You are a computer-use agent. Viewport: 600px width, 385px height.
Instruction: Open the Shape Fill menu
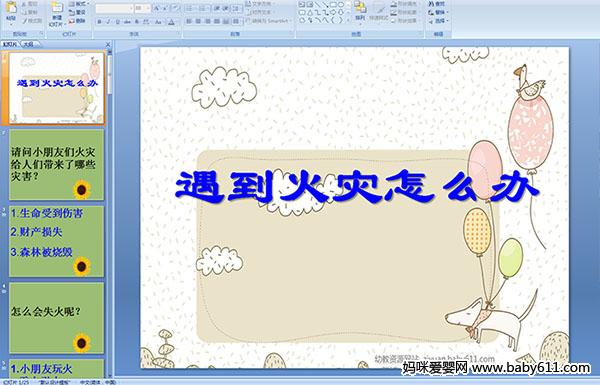pyautogui.click(x=405, y=4)
